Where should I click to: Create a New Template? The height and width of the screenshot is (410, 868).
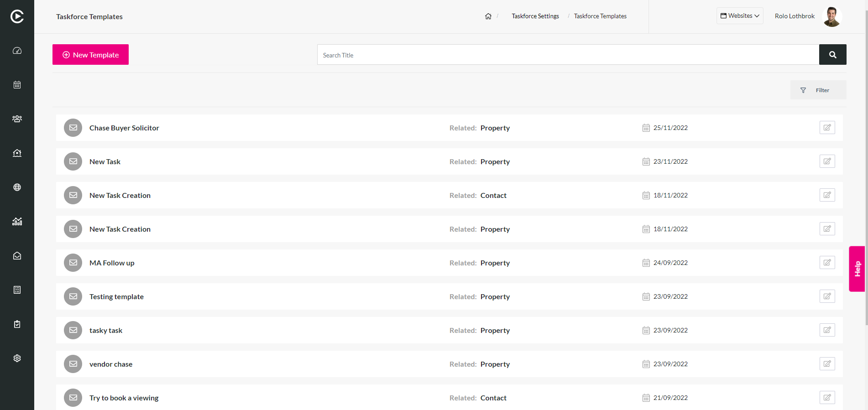[90, 55]
